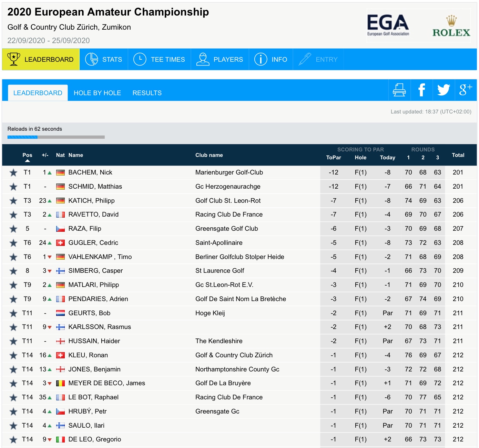Switch to the Hole By Hole tab

pos(97,93)
